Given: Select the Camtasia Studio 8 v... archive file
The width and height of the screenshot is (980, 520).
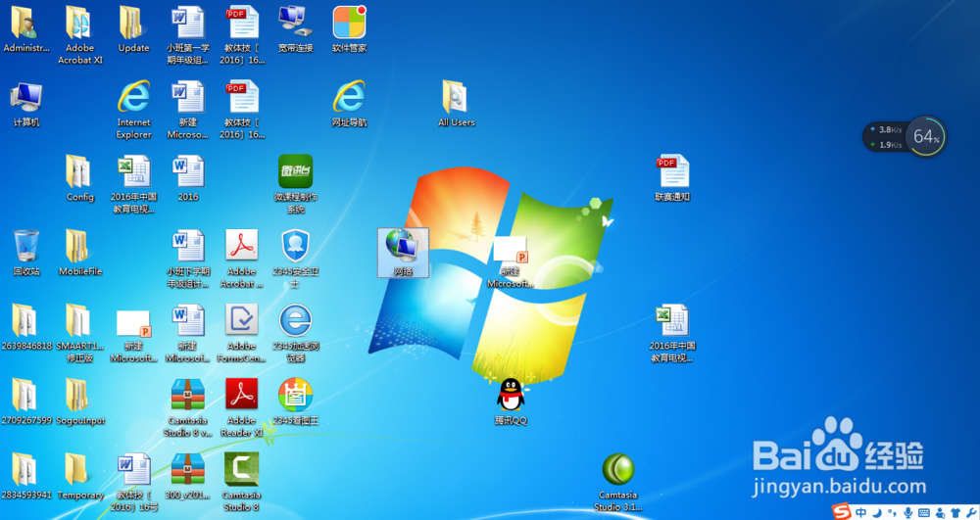Looking at the screenshot, I should (187, 407).
